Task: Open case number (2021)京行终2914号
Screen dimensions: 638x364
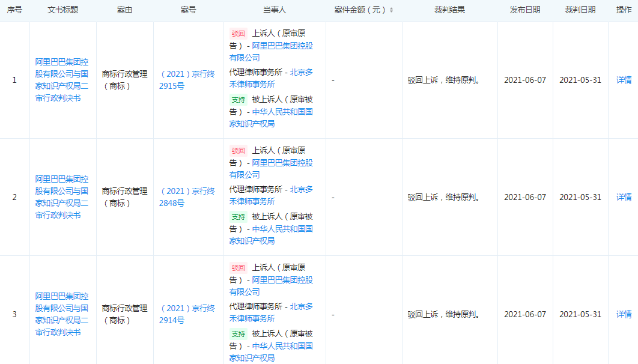Action: pyautogui.click(x=187, y=314)
